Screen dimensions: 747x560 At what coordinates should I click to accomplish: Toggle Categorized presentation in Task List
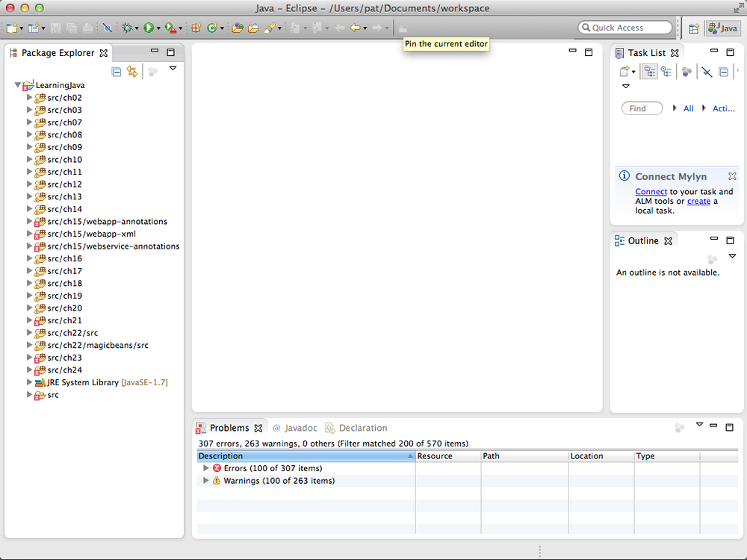[x=650, y=72]
